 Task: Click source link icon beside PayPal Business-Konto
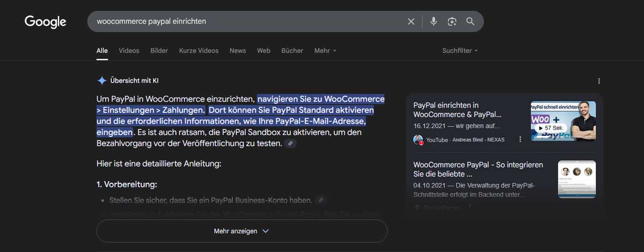click(x=320, y=200)
